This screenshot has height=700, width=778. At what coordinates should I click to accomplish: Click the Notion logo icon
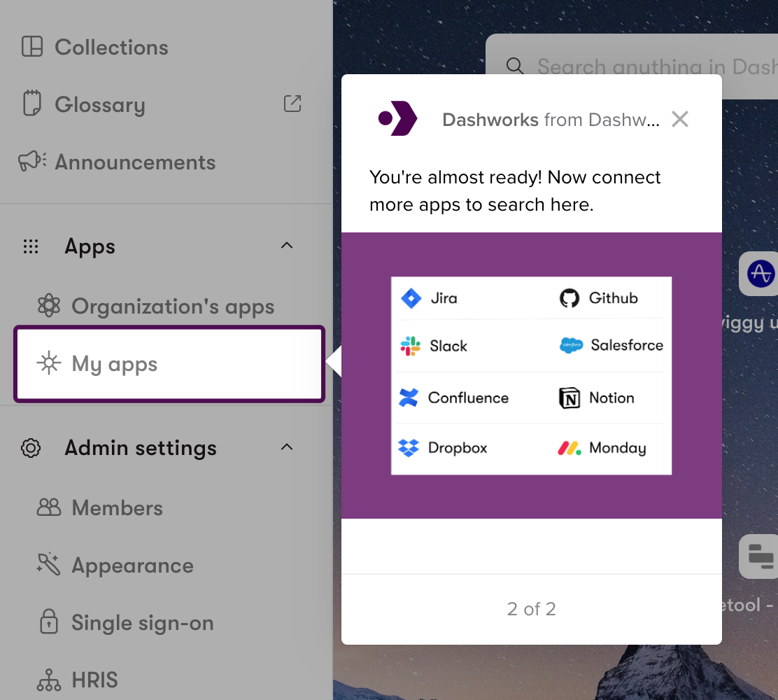tap(570, 398)
